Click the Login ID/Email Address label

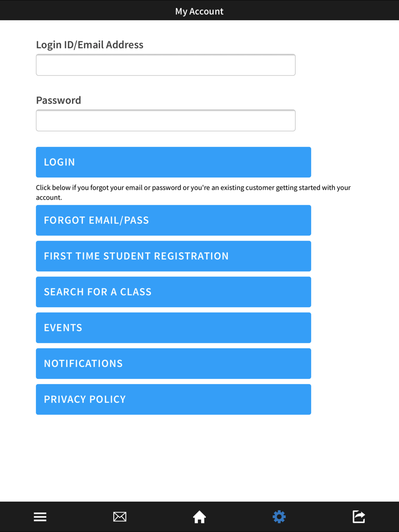pyautogui.click(x=90, y=45)
